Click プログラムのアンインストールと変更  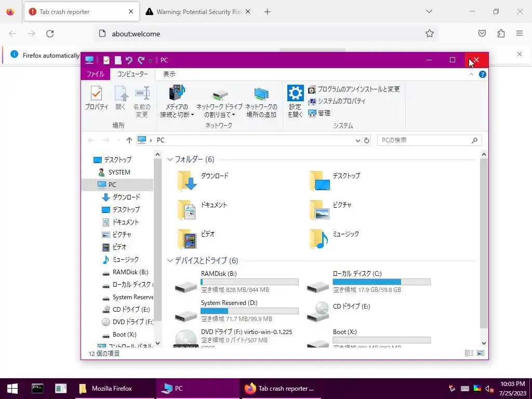(354, 89)
